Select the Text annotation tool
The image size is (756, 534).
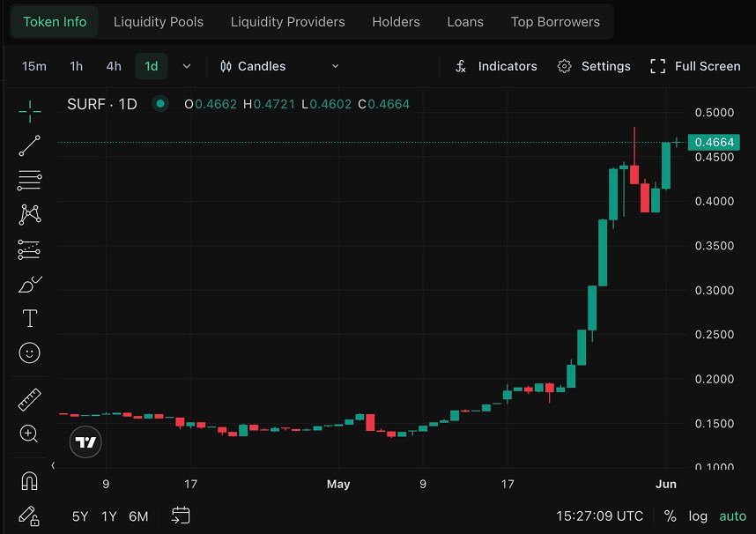click(30, 318)
